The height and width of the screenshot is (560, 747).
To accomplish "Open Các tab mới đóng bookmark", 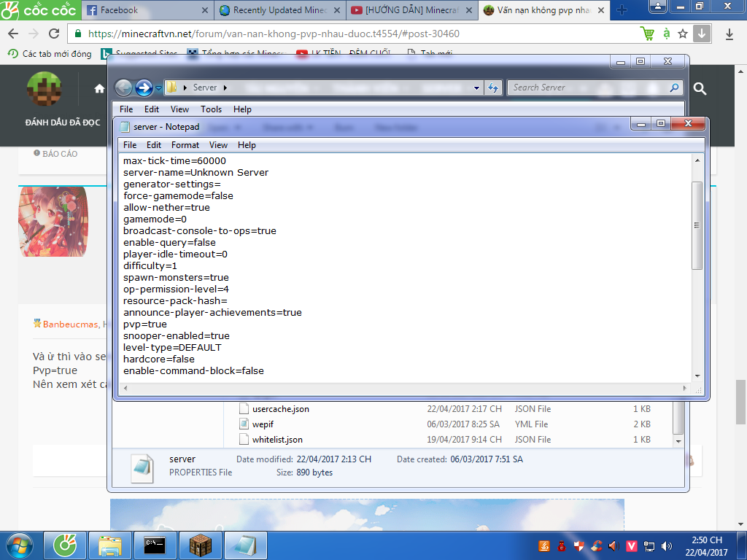I will click(x=50, y=54).
